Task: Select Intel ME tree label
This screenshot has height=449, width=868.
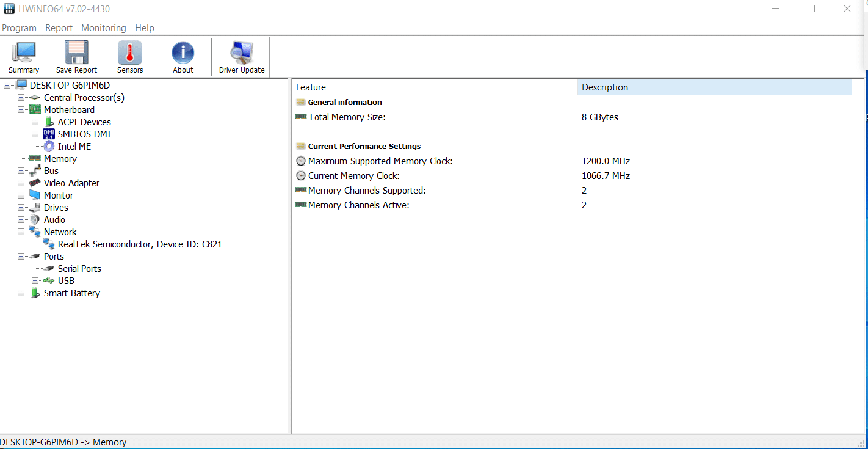Action: tap(74, 146)
